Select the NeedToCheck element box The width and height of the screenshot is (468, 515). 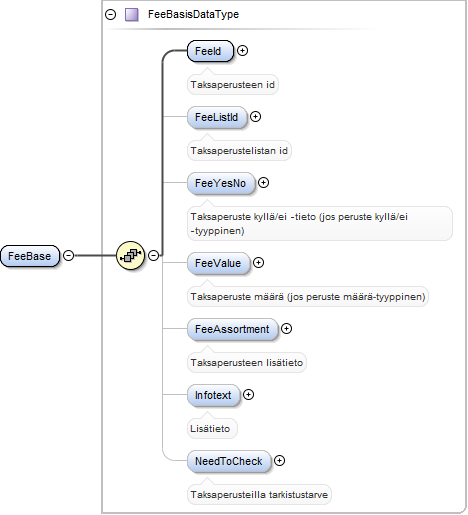pos(229,461)
